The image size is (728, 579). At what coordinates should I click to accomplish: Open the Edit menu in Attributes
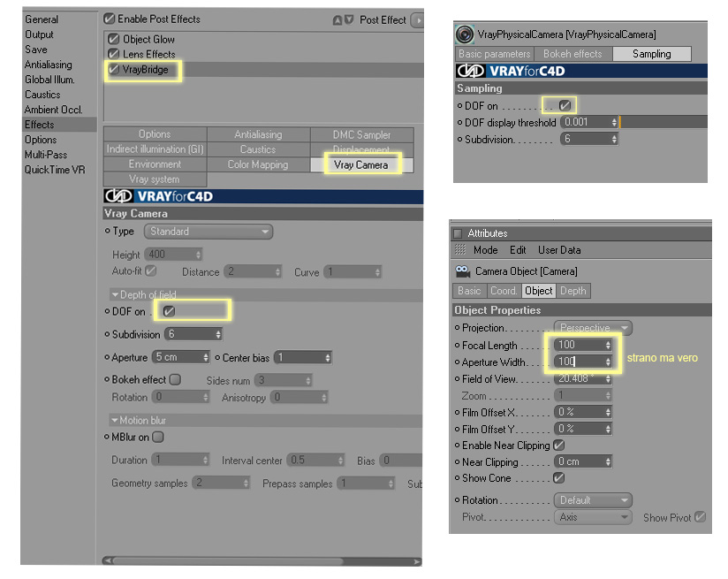(518, 250)
